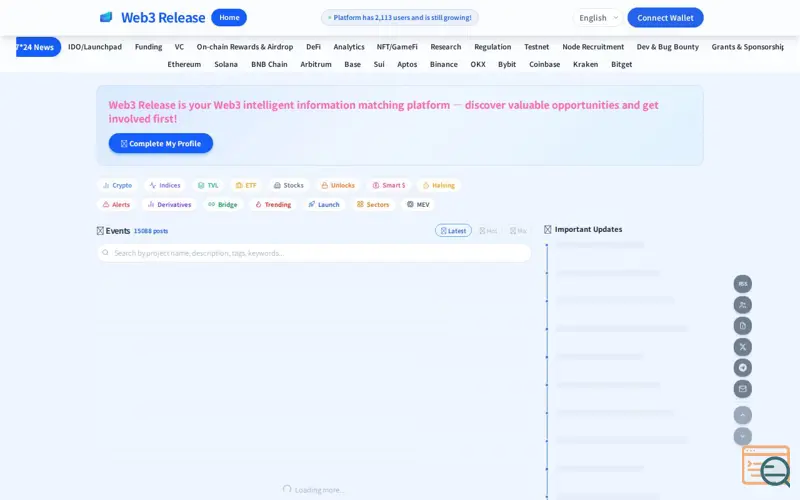The width and height of the screenshot is (800, 500).
Task: Click the platform users count banner
Action: [x=399, y=17]
